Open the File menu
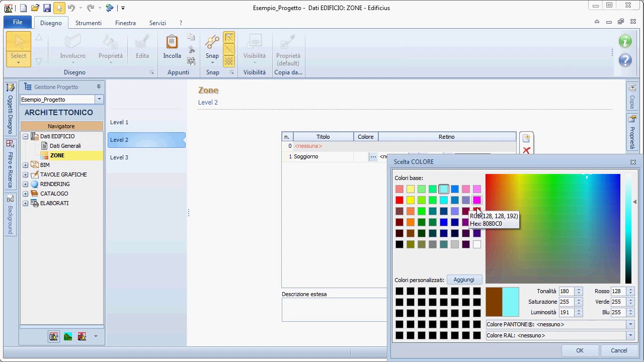This screenshot has height=362, width=644. point(18,22)
